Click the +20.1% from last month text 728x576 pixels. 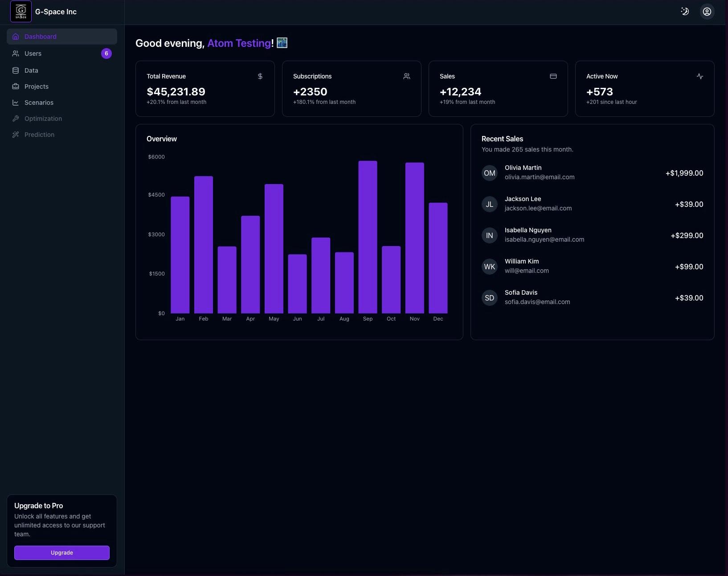click(176, 102)
